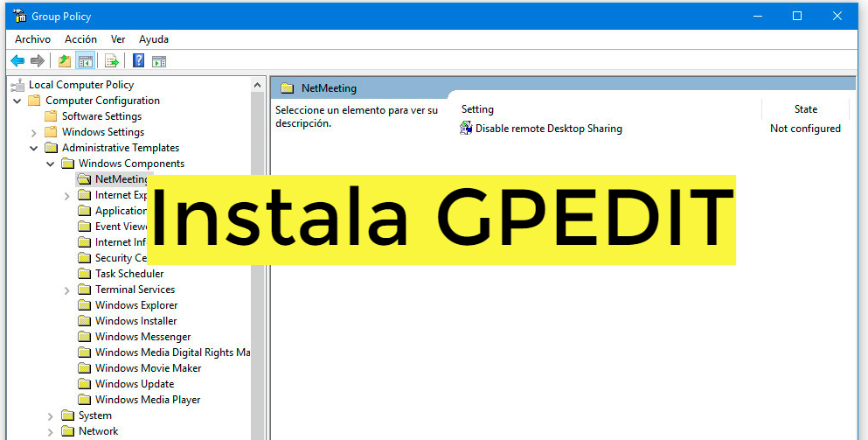Expand the Windows Settings node
The height and width of the screenshot is (440, 868).
34,132
